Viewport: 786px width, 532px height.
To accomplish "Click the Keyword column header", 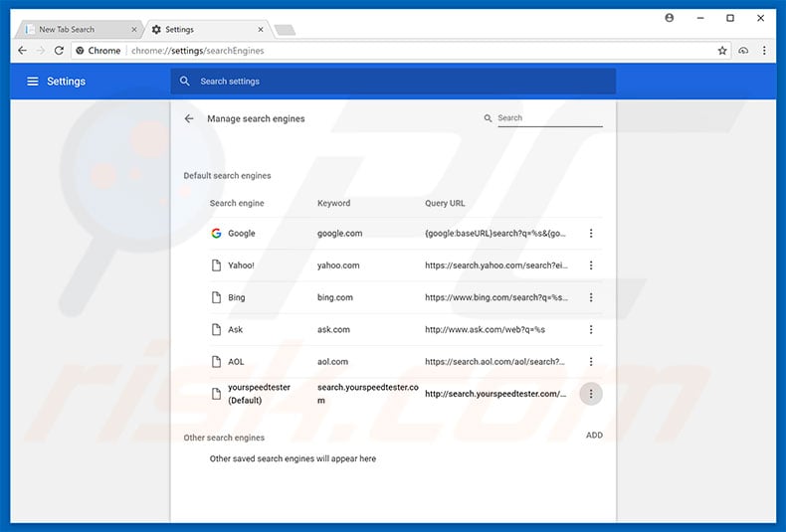I will click(333, 203).
